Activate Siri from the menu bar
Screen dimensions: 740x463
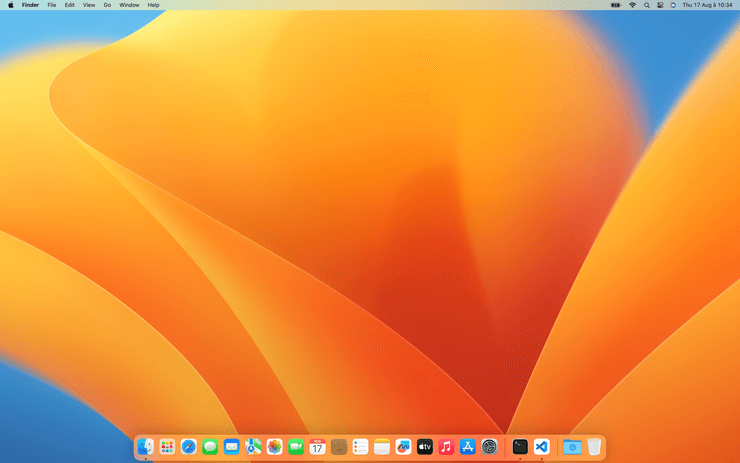point(673,5)
